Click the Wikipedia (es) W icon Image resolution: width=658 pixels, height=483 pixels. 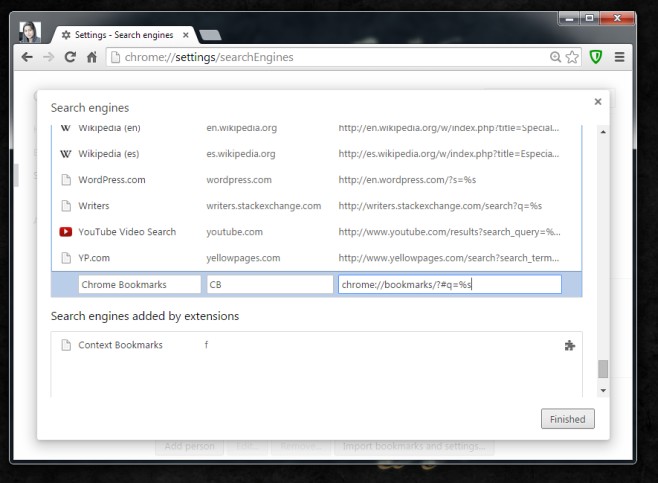(x=65, y=154)
